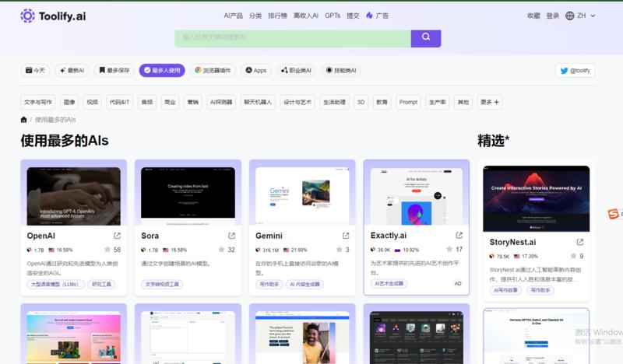
Task: Open the GPTs menu item
Action: 333,16
